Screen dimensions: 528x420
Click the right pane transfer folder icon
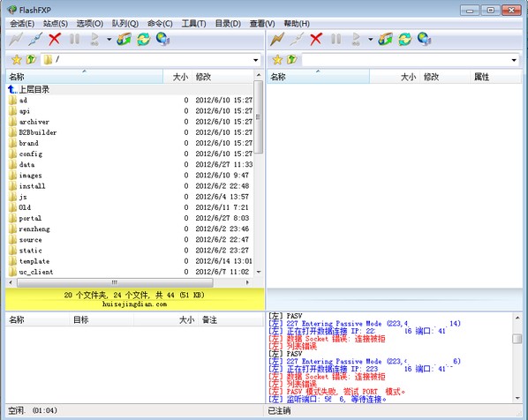385,40
